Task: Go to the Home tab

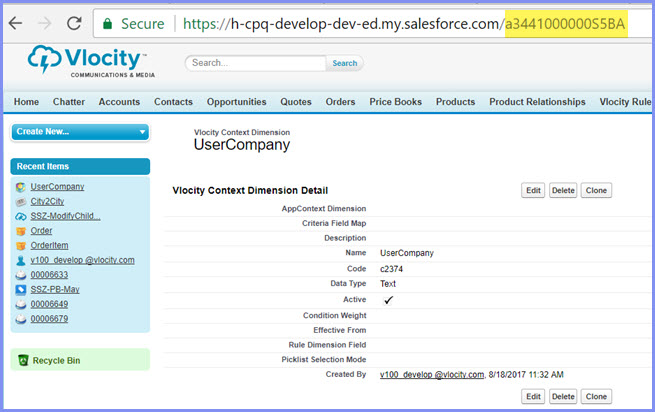Action: tap(26, 102)
